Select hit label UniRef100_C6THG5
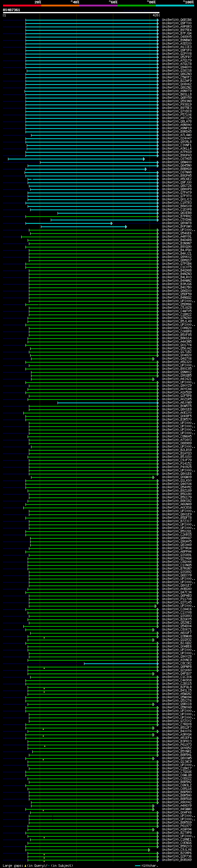 coord(176,159)
